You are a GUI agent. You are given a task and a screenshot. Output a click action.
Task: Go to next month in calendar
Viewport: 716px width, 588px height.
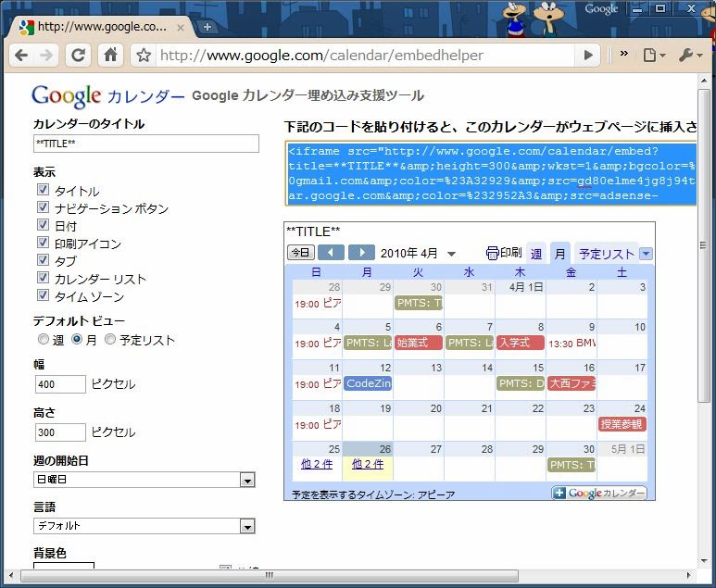click(361, 253)
